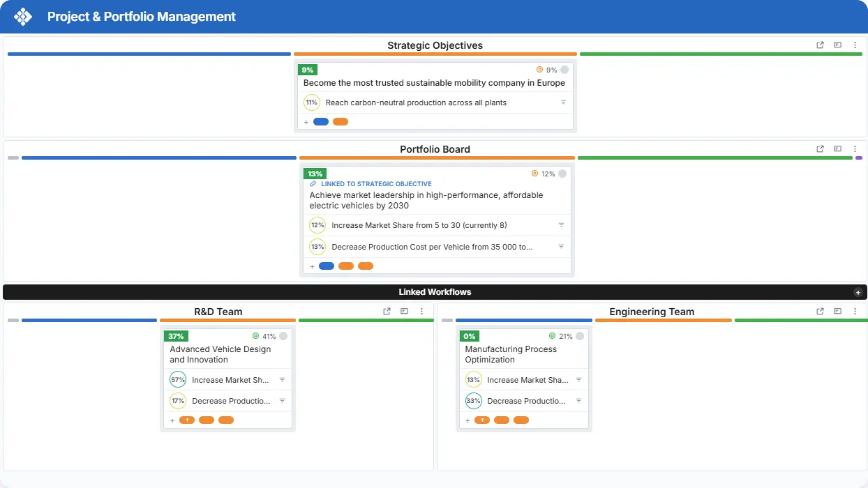This screenshot has height=488, width=868.
Task: Expand filter lines beside 13% Increase Market Share
Action: tap(578, 380)
